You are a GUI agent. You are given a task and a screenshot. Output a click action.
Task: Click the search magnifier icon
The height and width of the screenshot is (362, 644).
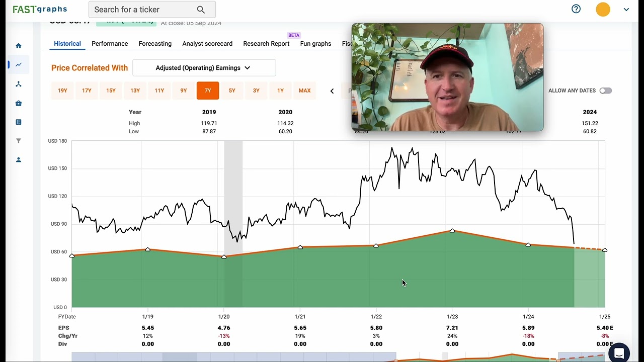pos(201,10)
